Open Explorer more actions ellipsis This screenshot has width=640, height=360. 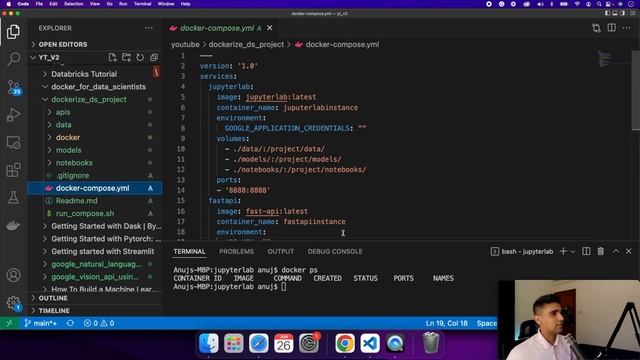coord(149,28)
